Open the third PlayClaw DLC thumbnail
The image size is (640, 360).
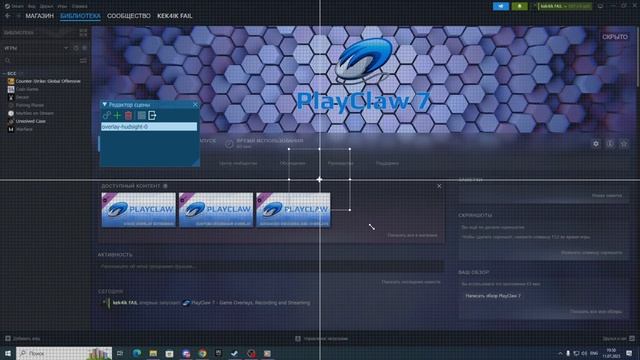pos(293,210)
